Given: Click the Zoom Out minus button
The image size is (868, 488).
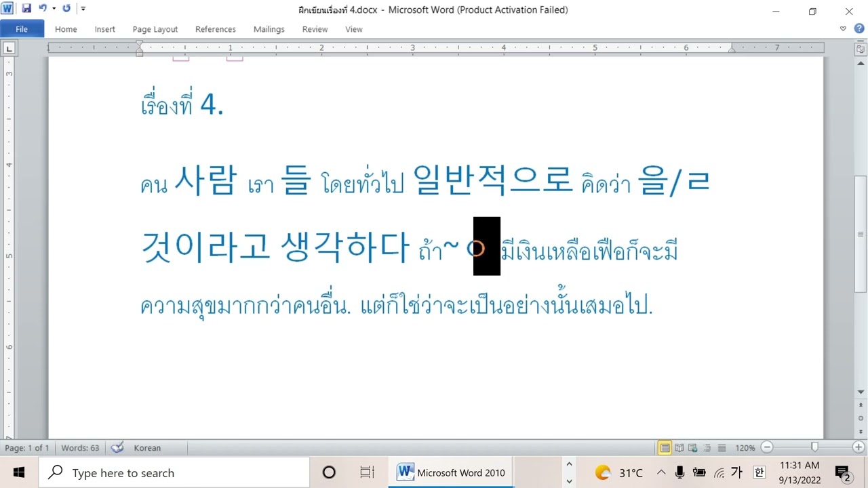Looking at the screenshot, I should (x=767, y=447).
